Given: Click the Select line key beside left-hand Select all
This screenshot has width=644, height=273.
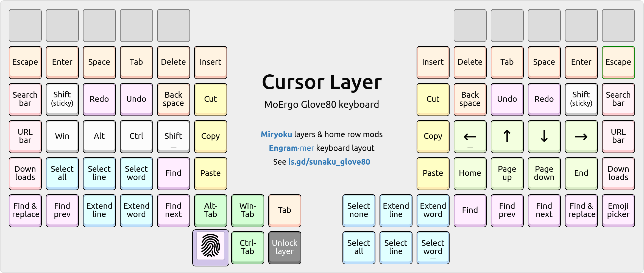Looking at the screenshot, I should coord(99,174).
